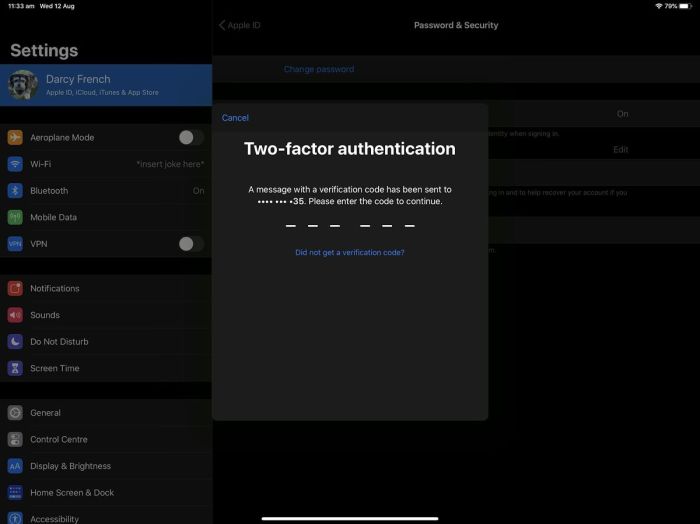
Task: Tap the Notifications icon
Action: (15, 288)
